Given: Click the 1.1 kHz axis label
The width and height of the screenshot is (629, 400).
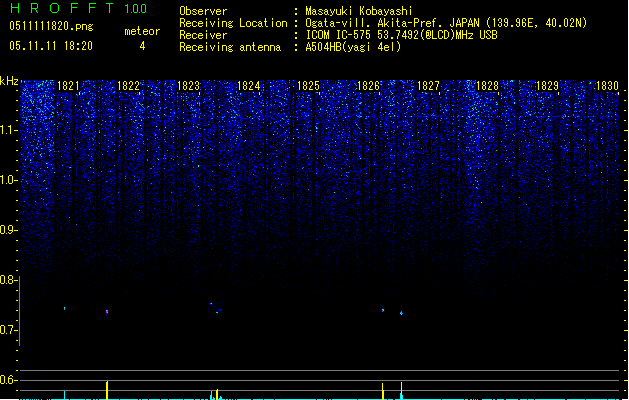Looking at the screenshot, I should 8,130.
